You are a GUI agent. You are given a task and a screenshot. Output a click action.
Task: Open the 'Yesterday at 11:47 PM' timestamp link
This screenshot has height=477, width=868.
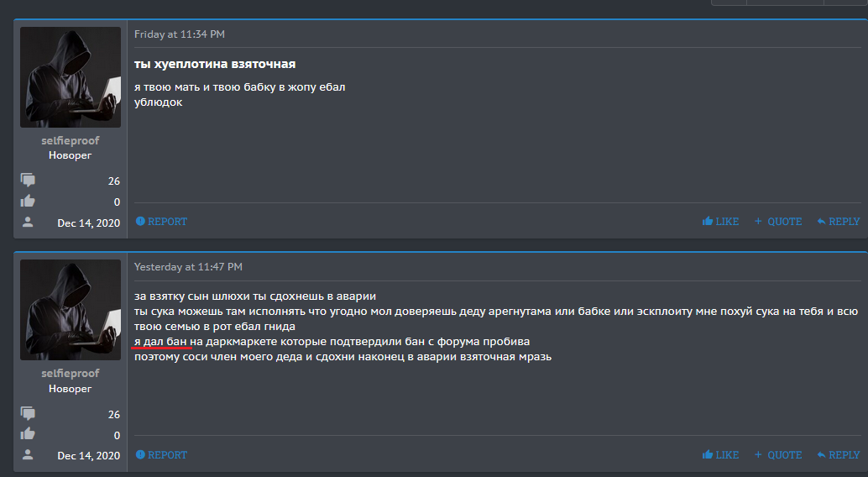coord(188,267)
